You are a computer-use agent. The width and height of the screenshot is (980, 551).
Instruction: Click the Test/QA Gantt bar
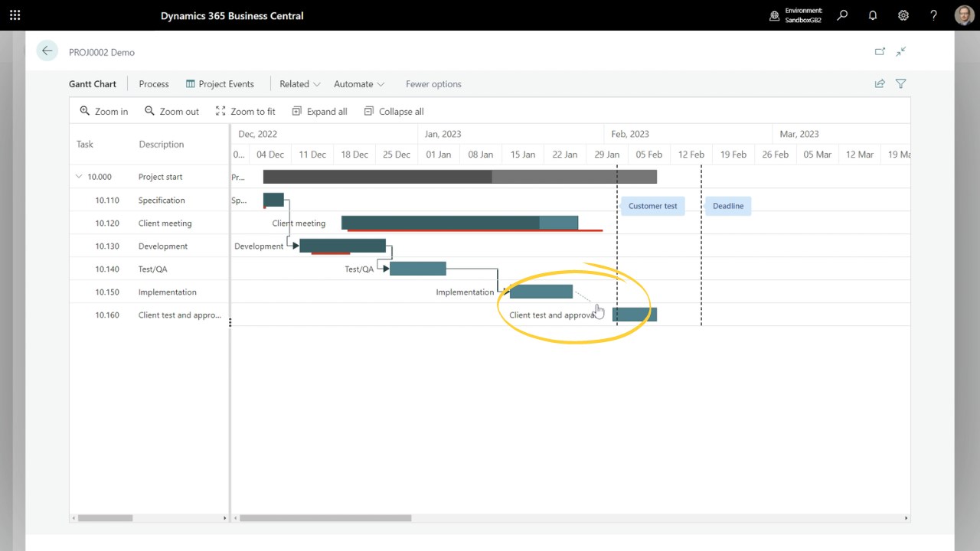tap(418, 269)
